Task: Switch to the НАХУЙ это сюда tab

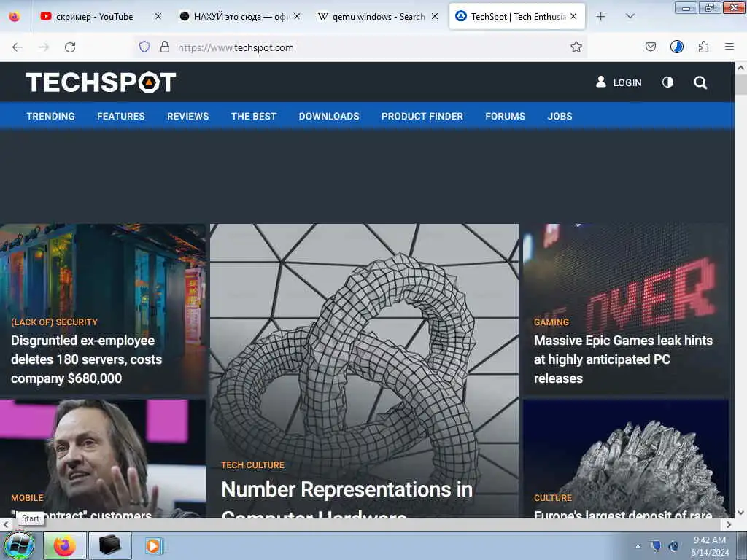Action: [240, 17]
